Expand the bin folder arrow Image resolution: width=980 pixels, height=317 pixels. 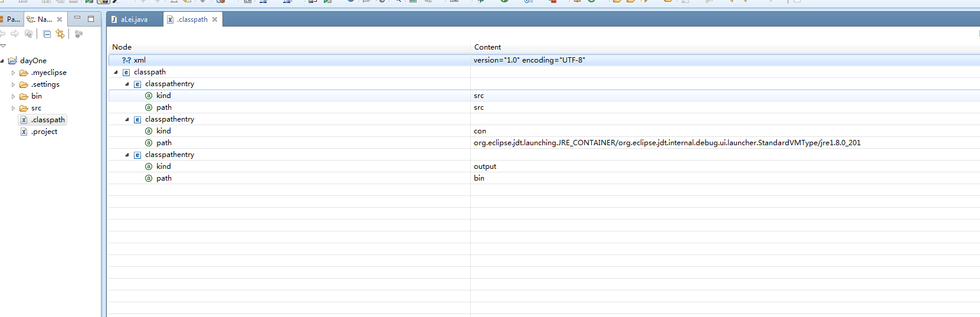(14, 96)
